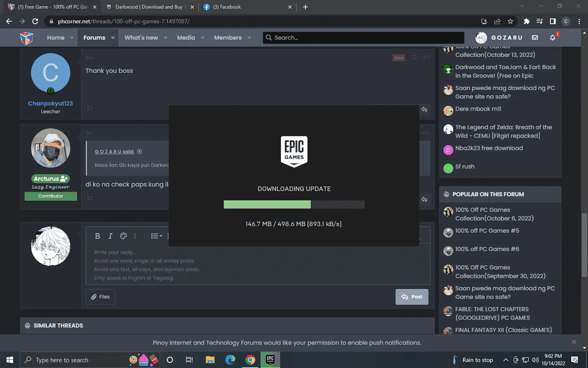This screenshot has height=368, width=588.
Task: Open the Zelda Breath of the Wild thread
Action: click(503, 131)
